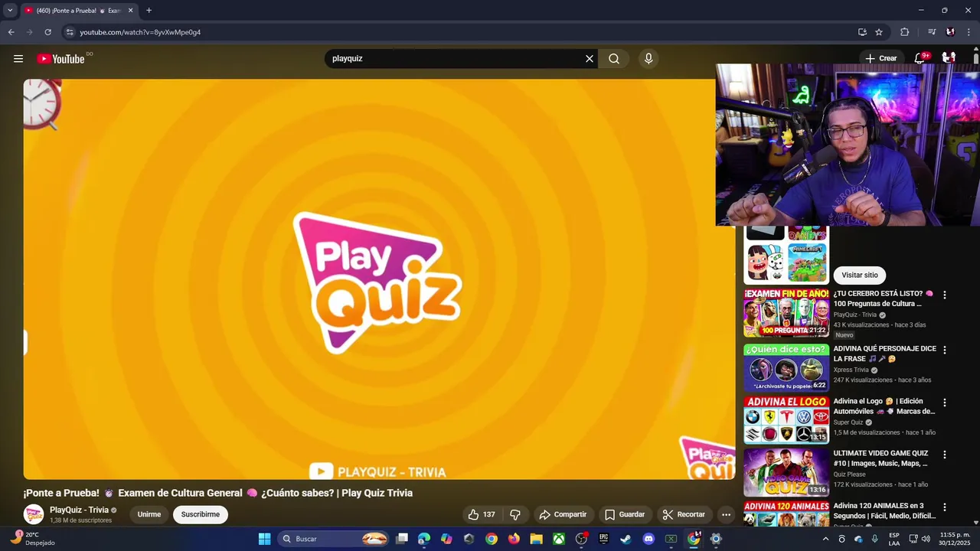Screen dimensions: 980x551
Task: Open ULTIMATE VIDEO GAME QUIZ thumbnail
Action: pos(786,472)
